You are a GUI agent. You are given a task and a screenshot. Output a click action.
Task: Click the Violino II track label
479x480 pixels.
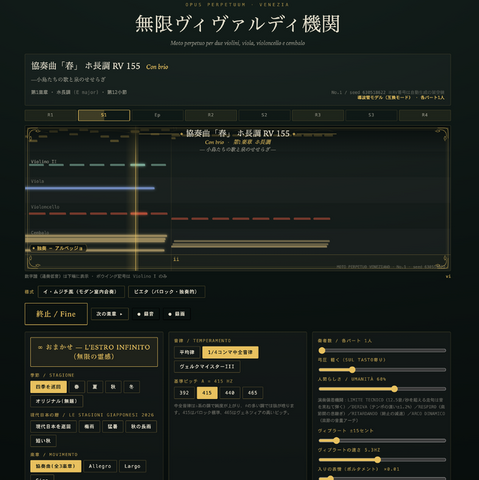click(x=44, y=161)
